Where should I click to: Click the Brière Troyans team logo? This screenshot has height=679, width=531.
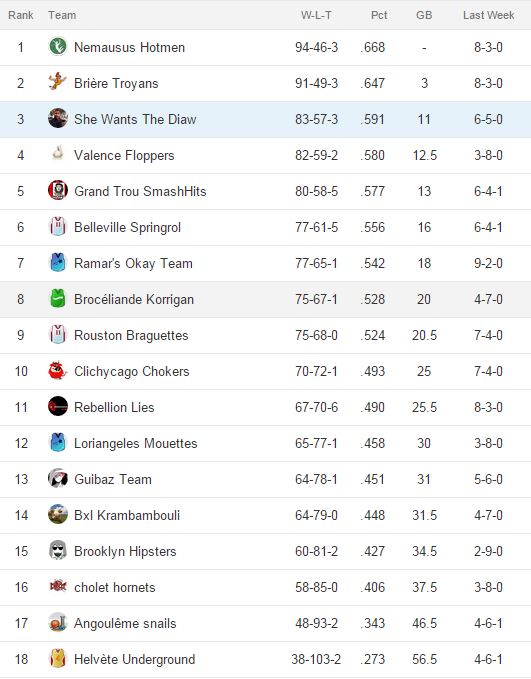point(58,82)
